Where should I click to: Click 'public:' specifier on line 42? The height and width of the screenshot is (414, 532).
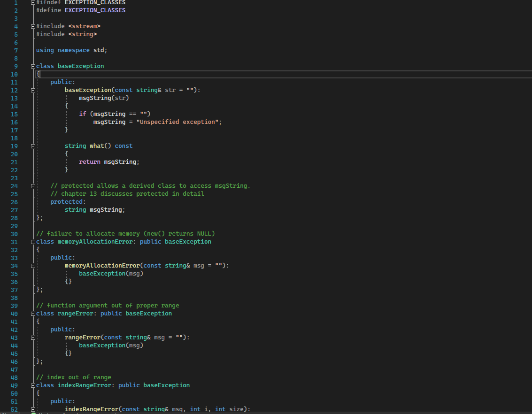(63, 329)
